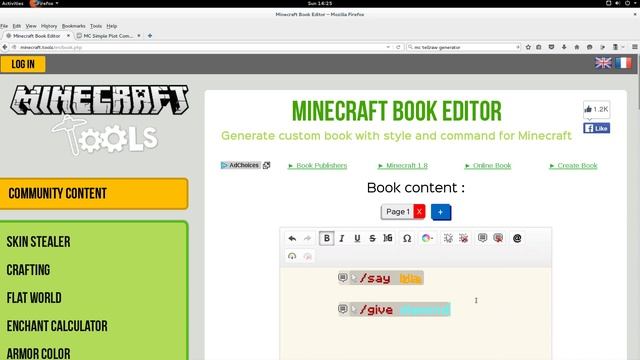Click the faded pink icon in second toolbar row

point(308,256)
